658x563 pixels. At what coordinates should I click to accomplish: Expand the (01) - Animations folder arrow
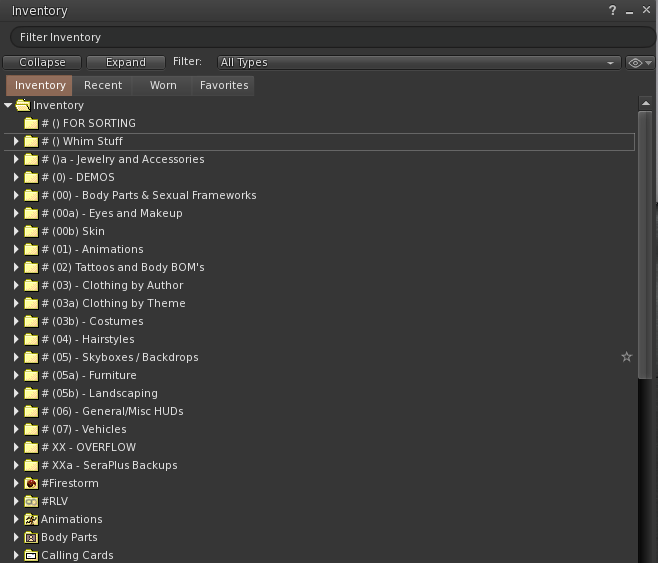[x=16, y=249]
